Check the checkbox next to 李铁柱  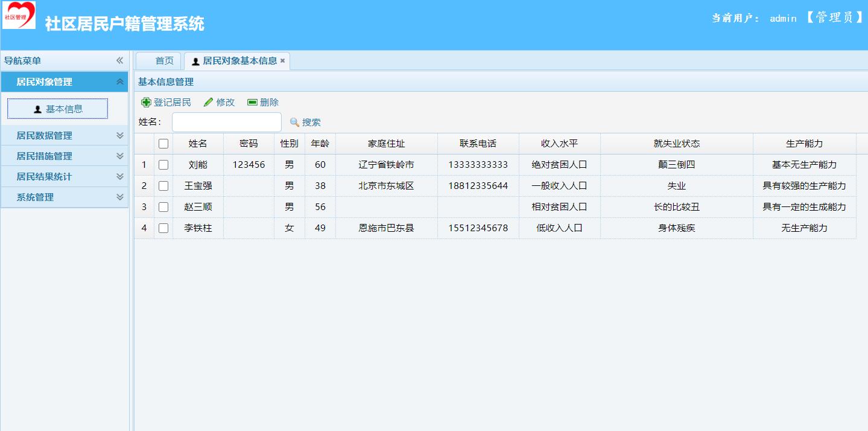pyautogui.click(x=163, y=228)
